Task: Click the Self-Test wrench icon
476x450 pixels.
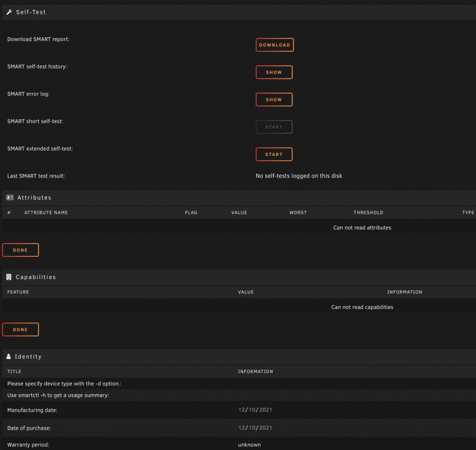Action: (x=9, y=12)
